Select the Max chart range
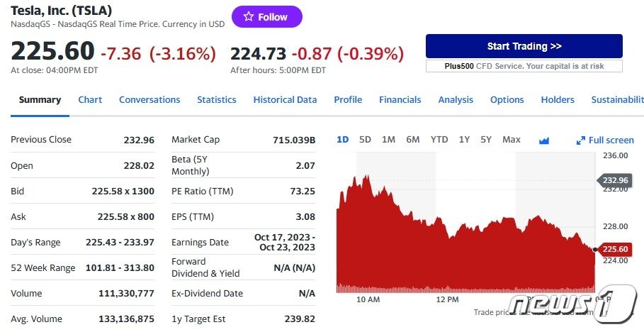 click(x=511, y=140)
